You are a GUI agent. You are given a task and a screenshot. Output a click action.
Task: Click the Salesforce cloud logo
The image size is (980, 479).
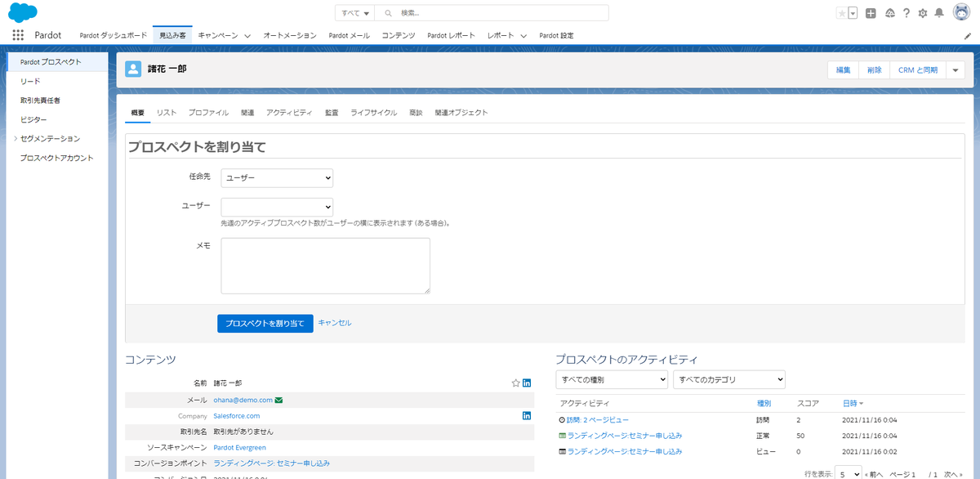click(23, 12)
